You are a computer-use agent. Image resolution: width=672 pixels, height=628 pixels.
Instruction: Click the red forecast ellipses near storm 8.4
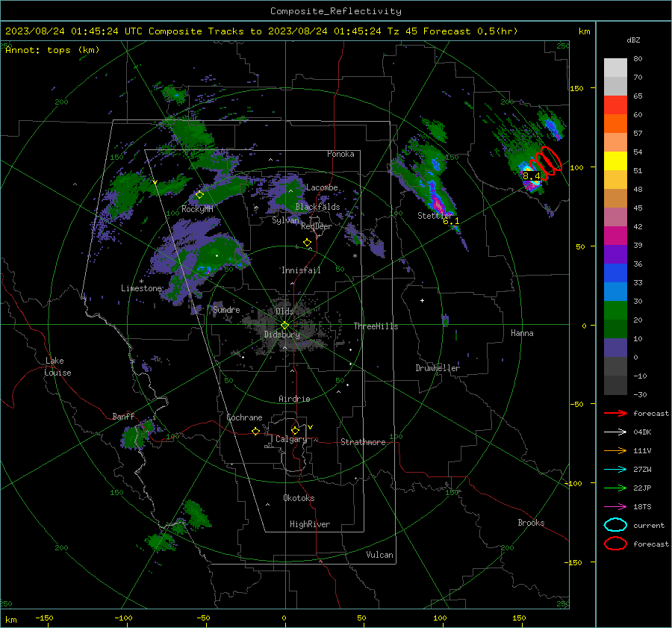coord(546,163)
